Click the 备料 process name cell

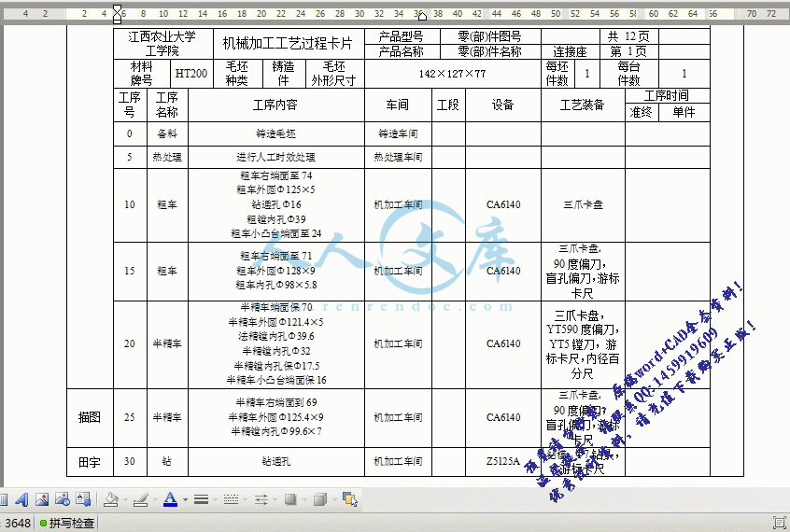point(167,134)
